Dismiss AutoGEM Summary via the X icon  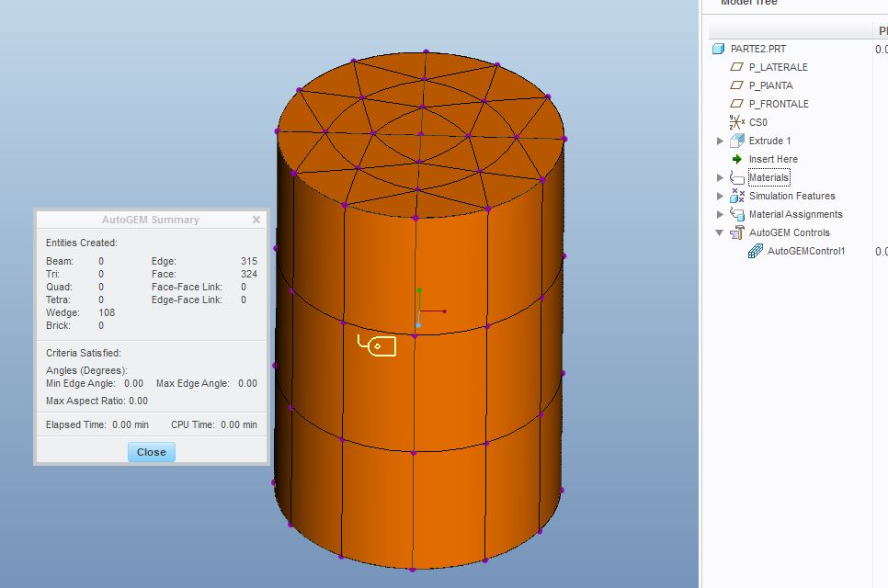click(256, 220)
